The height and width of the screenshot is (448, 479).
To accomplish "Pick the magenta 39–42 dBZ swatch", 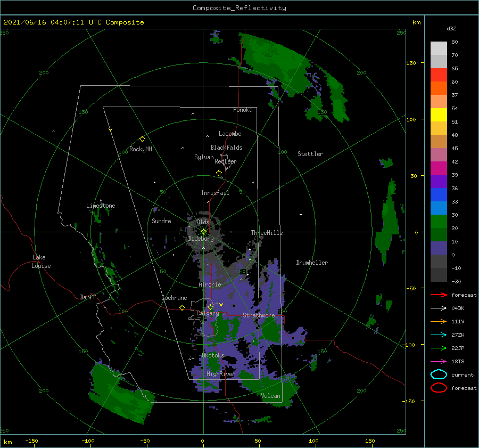I will 439,168.
